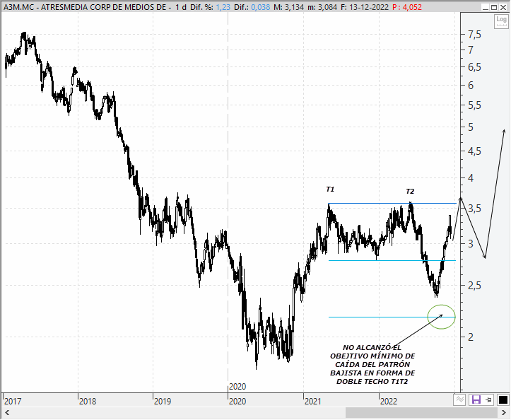This screenshot has width=511, height=420.
Task: Click the 2,5 price axis label
Action: click(x=474, y=286)
